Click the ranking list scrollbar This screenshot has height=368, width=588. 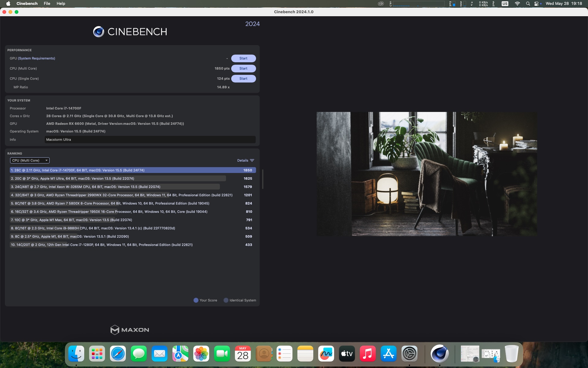[x=262, y=179]
